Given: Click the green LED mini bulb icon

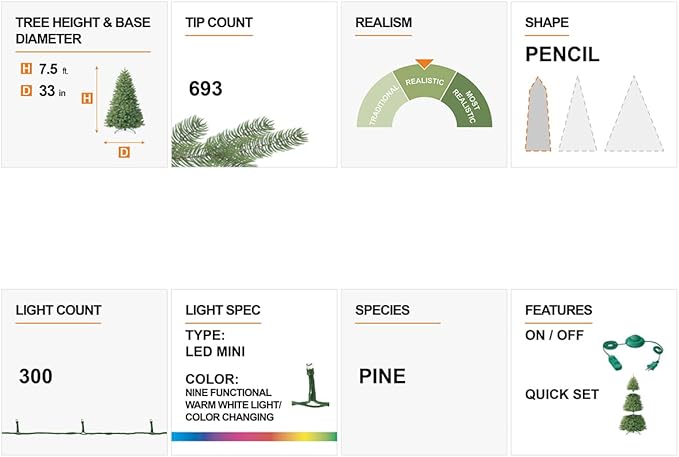Looking at the screenshot, I should (316, 387).
